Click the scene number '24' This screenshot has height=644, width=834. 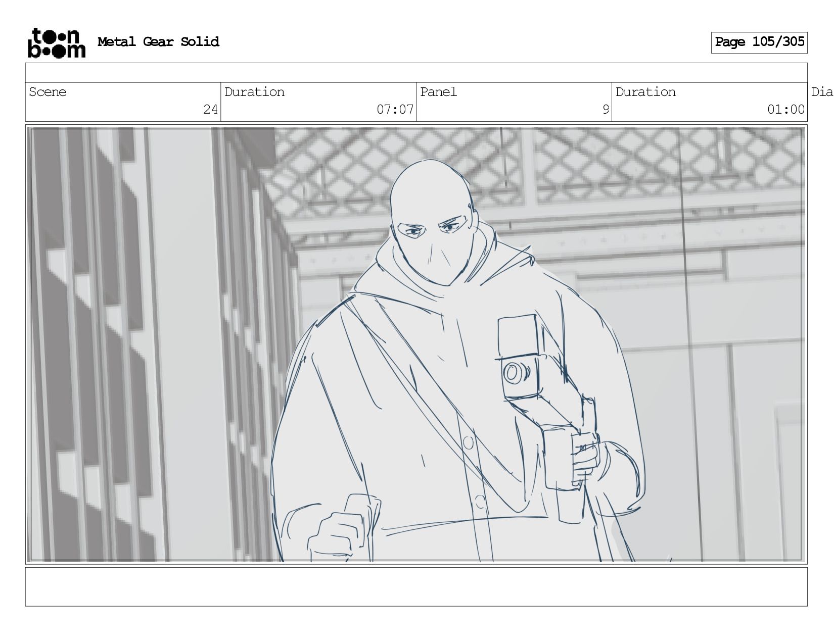tap(210, 110)
